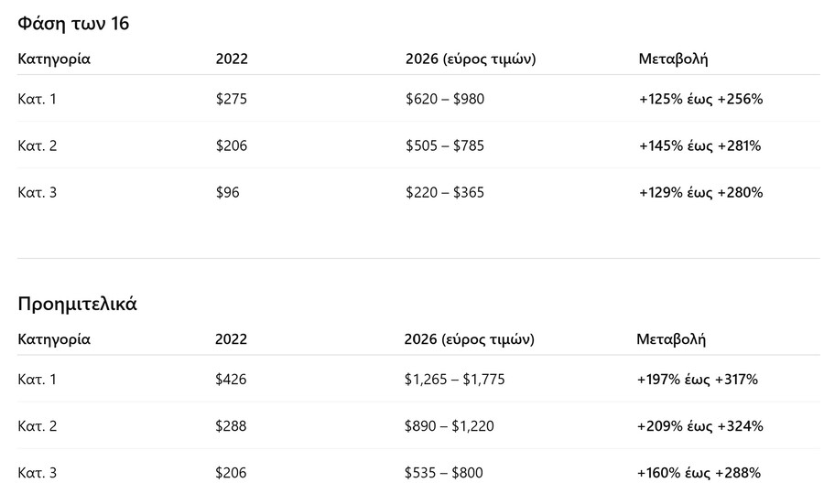Image resolution: width=824 pixels, height=504 pixels.
Task: Click the "$1,265 – $1,775" price range
Action: (454, 379)
